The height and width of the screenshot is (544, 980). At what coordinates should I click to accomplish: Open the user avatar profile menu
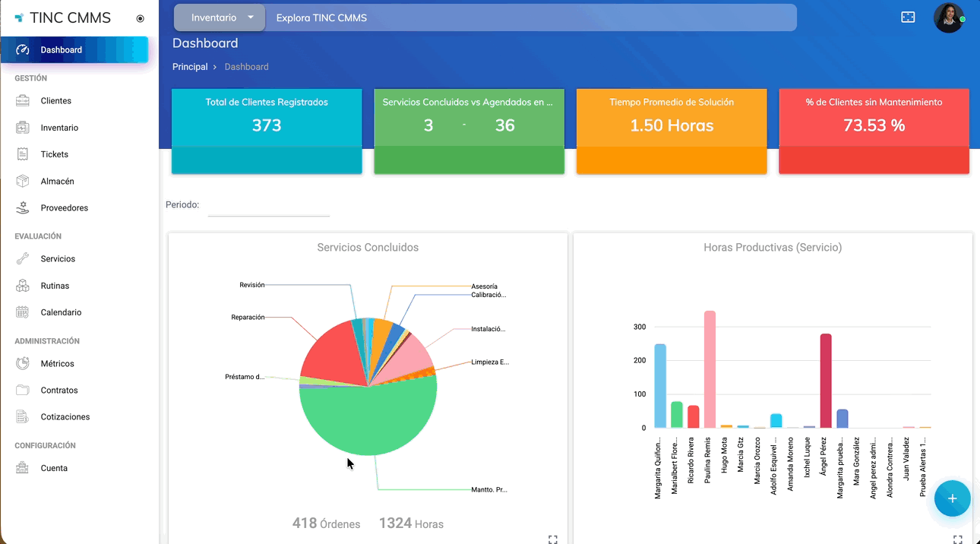(948, 17)
